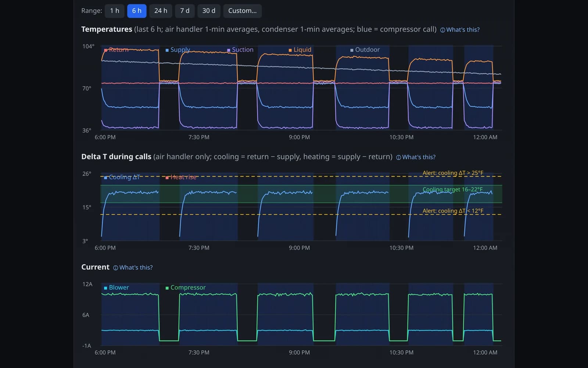The height and width of the screenshot is (368, 588).
Task: Switch range to 7 d
Action: point(185,11)
